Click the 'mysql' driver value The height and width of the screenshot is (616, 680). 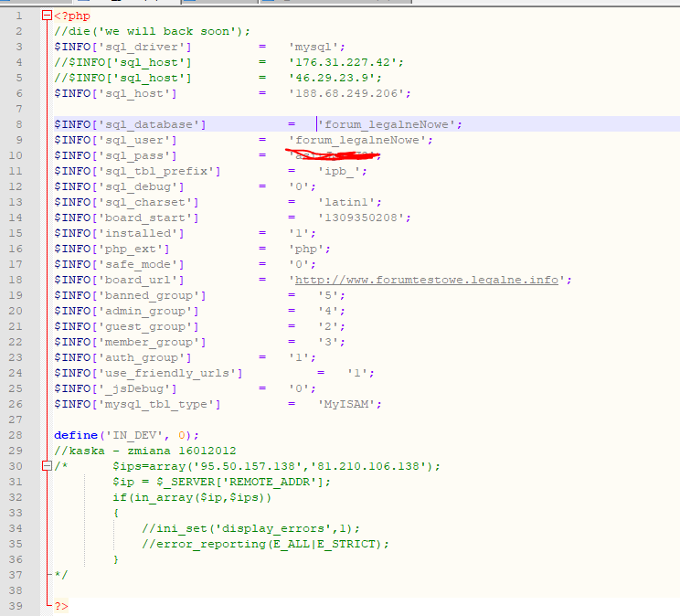(316, 47)
